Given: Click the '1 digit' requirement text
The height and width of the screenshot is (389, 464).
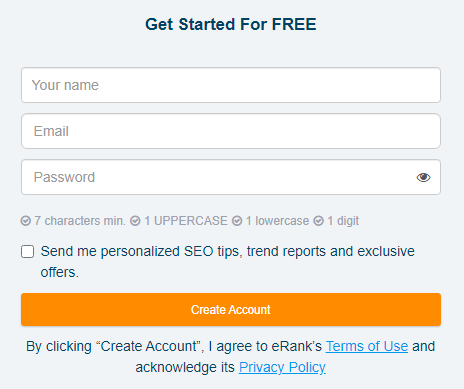Looking at the screenshot, I should [x=343, y=221].
